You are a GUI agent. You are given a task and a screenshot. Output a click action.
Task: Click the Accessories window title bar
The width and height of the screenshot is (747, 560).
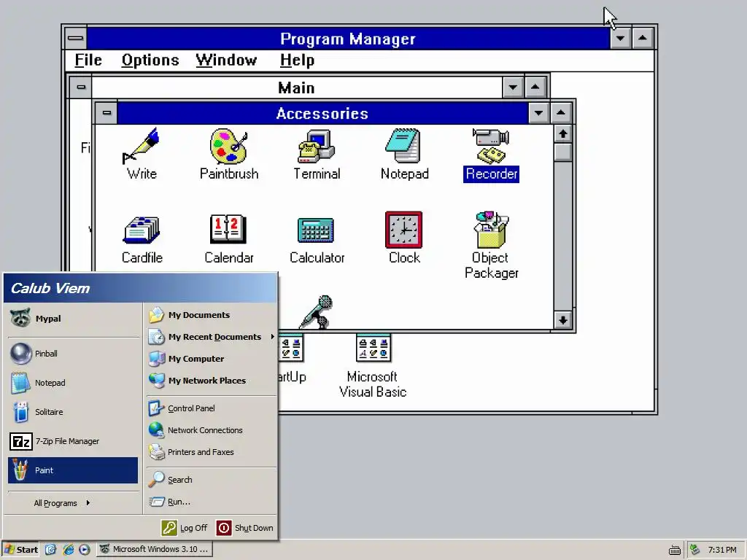322,113
